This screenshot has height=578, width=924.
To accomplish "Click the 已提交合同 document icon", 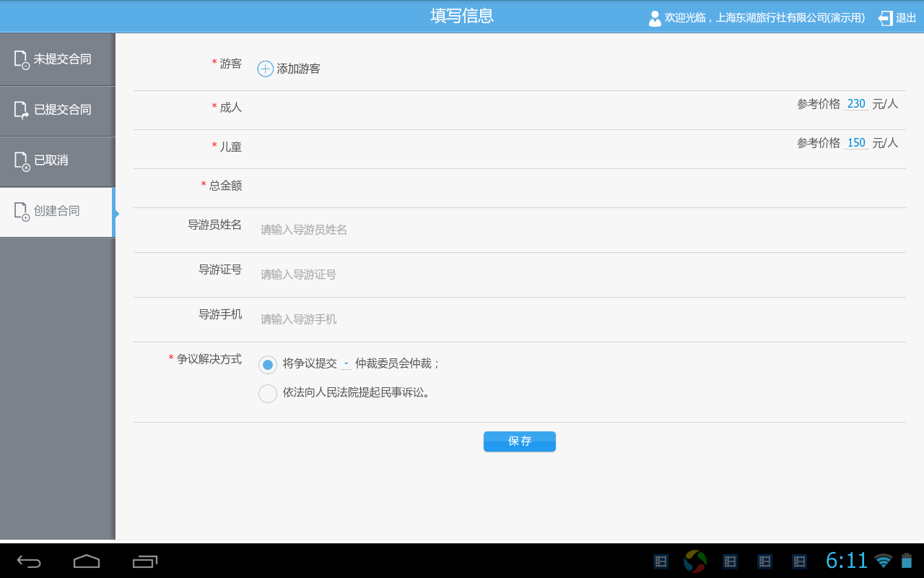I will point(22,110).
